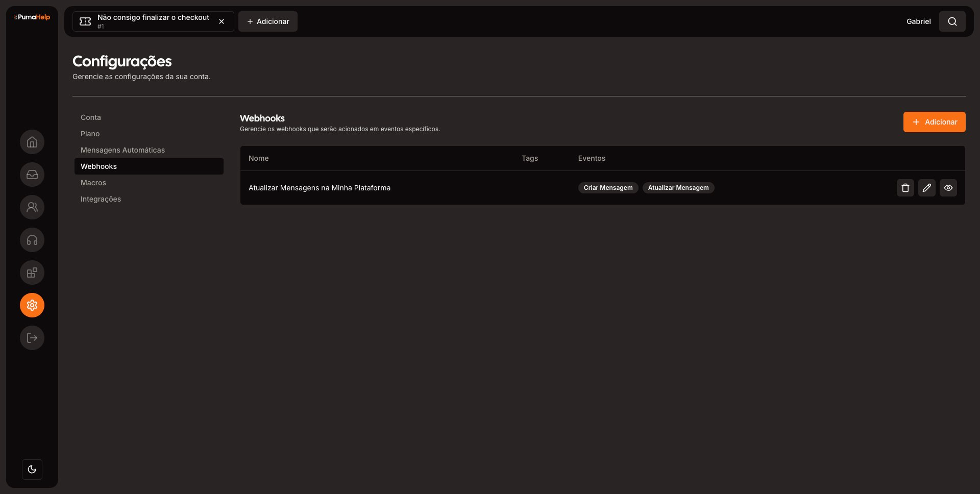Viewport: 980px width, 494px height.
Task: Click the Webhooks section heading
Action: 262,118
